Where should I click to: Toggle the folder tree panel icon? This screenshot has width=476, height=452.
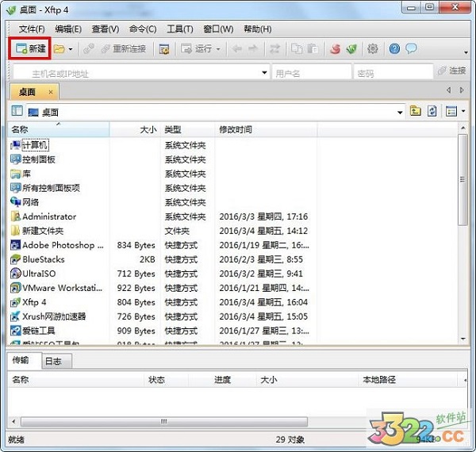17,111
